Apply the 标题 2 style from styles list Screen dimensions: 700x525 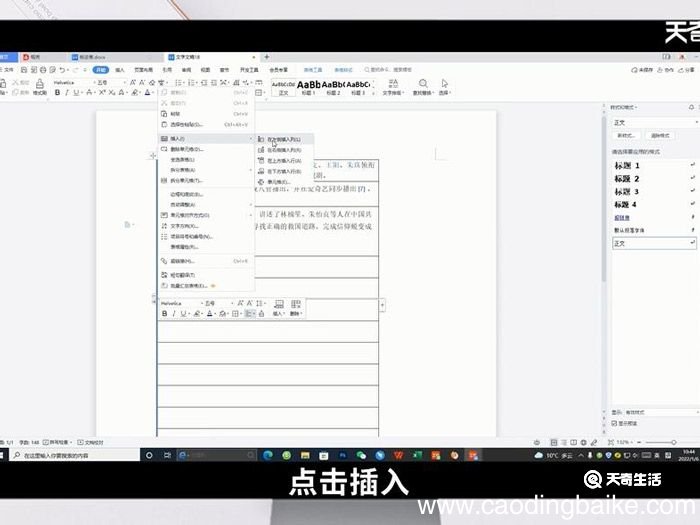point(654,179)
